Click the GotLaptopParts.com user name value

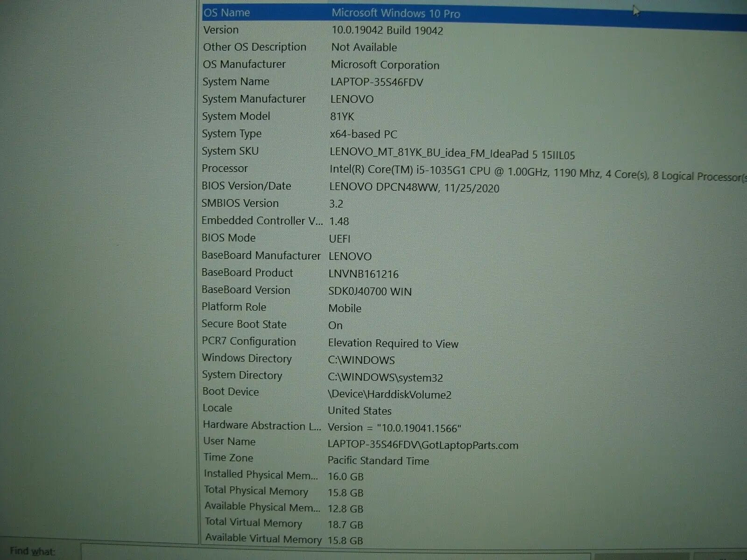(x=423, y=445)
